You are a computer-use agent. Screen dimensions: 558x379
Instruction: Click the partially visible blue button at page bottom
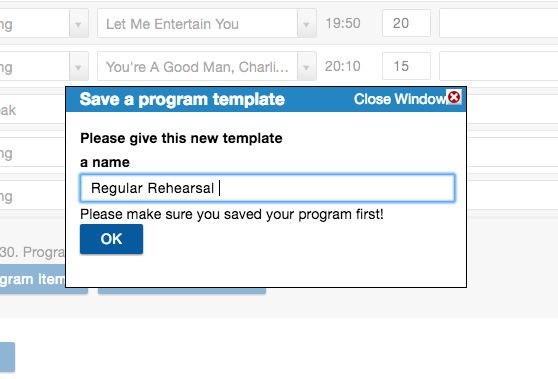point(7,357)
